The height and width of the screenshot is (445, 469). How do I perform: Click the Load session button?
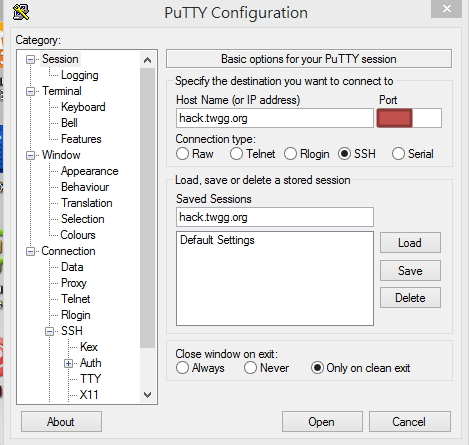tap(410, 243)
